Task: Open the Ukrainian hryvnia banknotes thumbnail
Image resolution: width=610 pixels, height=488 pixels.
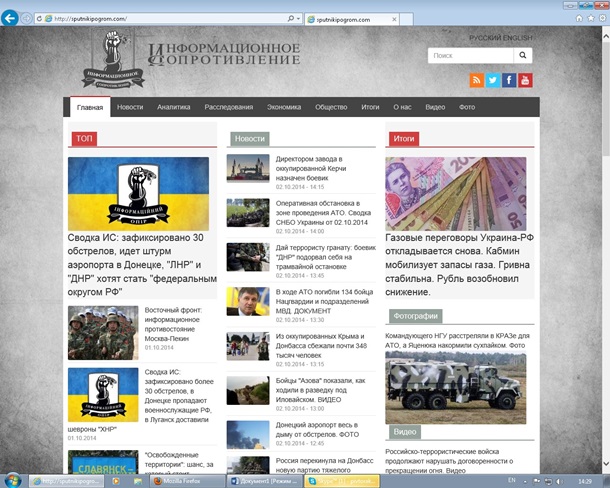Action: coord(455,193)
